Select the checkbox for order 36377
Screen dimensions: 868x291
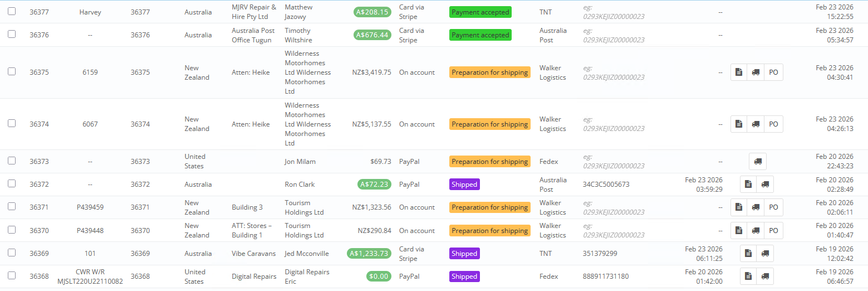click(12, 11)
